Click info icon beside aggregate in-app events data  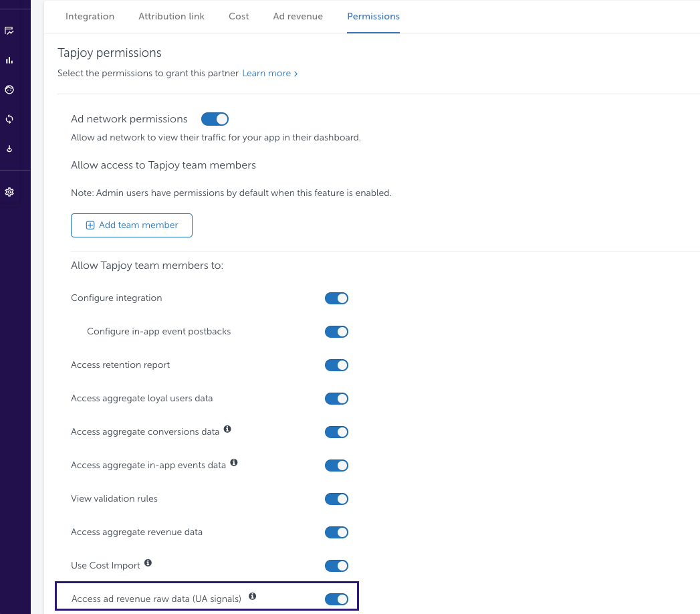(x=234, y=463)
